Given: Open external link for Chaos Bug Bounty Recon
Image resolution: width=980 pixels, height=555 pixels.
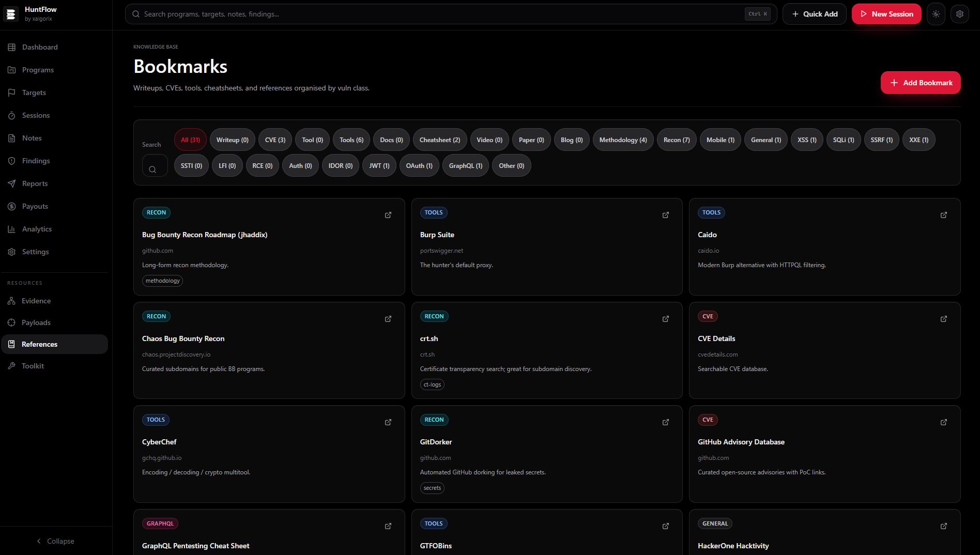Looking at the screenshot, I should point(388,319).
